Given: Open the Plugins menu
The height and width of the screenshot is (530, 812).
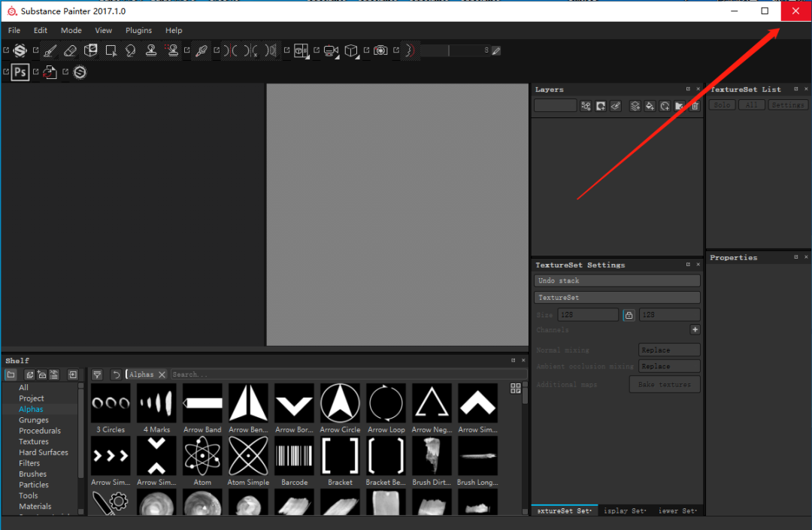Looking at the screenshot, I should point(139,31).
